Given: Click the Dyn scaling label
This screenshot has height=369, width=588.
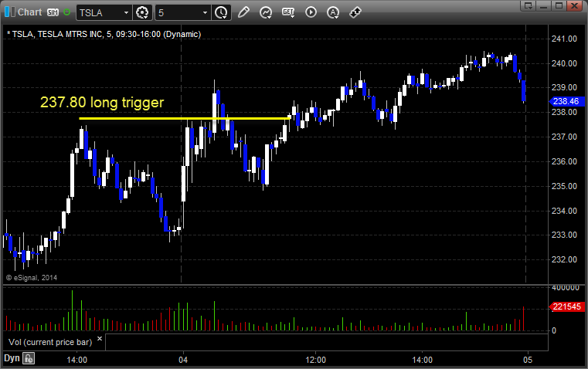Looking at the screenshot, I should pos(12,358).
